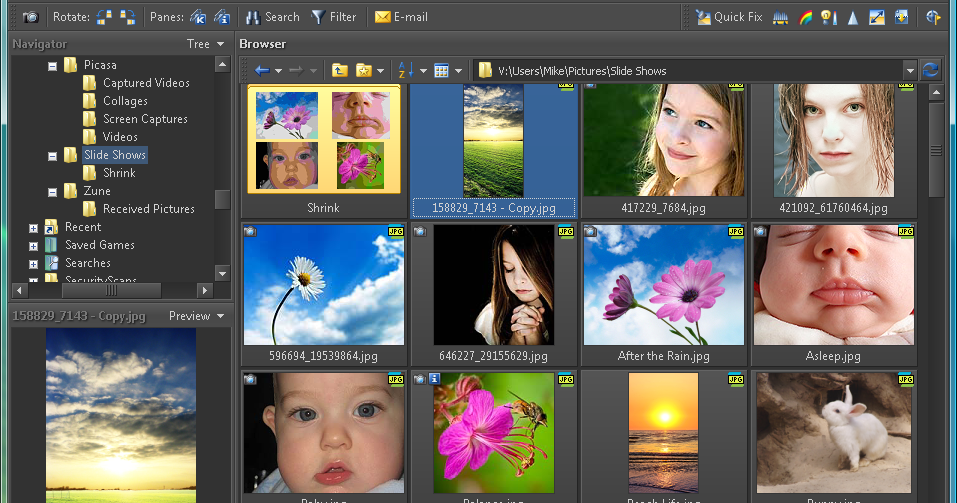Open the favorite folders icon
The height and width of the screenshot is (503, 957).
click(364, 71)
